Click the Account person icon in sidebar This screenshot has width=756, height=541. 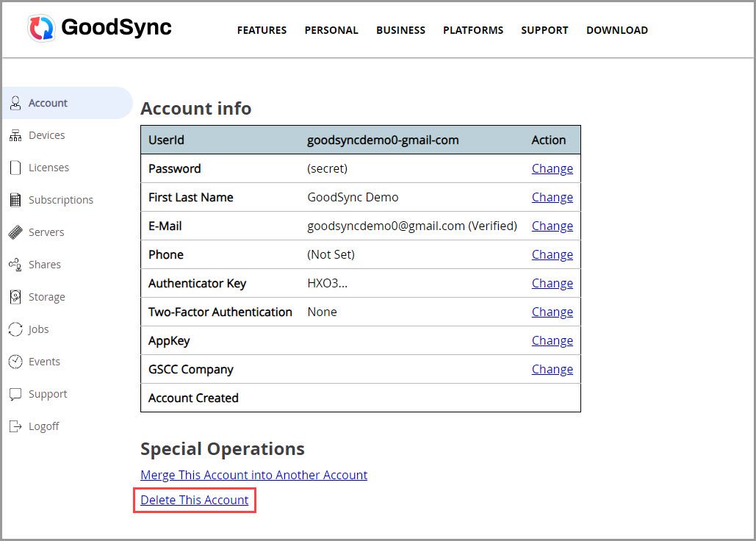(x=15, y=103)
